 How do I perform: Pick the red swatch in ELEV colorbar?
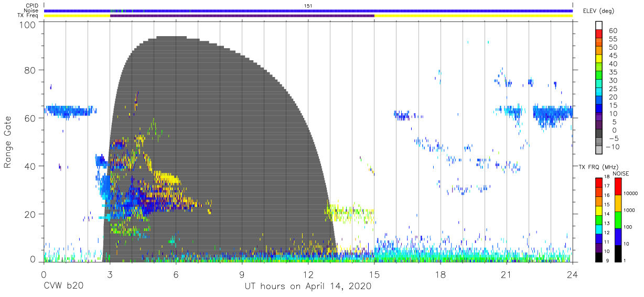tap(599, 34)
